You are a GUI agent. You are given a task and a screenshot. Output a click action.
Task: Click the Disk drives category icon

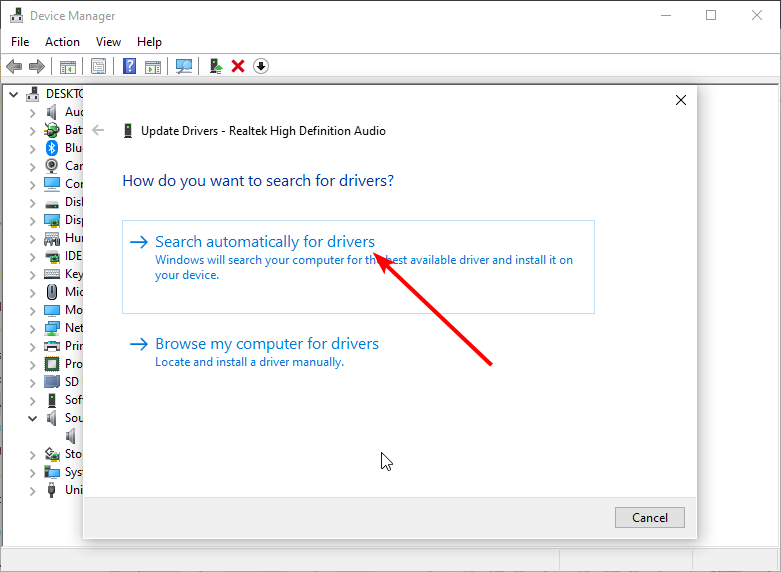pos(52,204)
